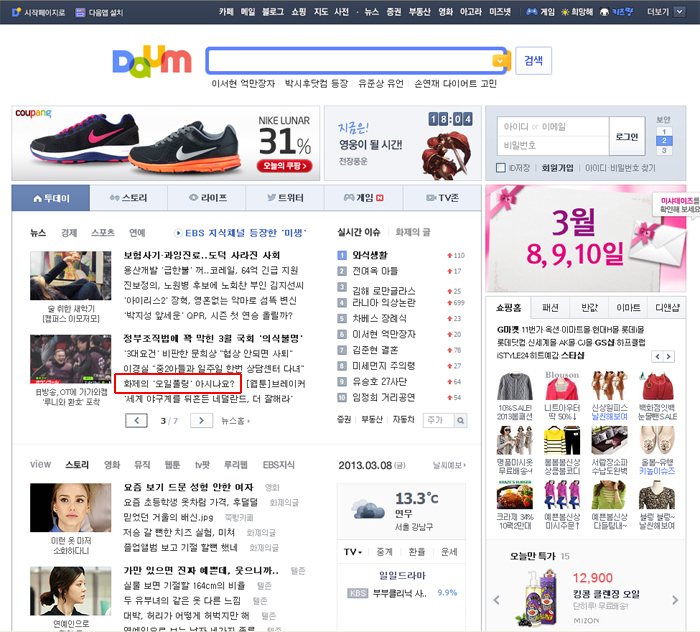This screenshot has height=632, width=700.
Task: Click the stock search magnifier icon
Action: (x=460, y=420)
